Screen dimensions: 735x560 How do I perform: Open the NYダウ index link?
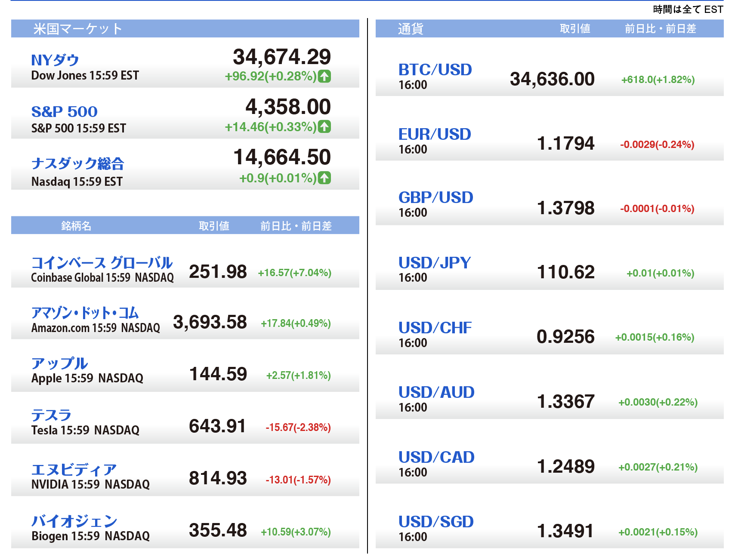pos(55,60)
